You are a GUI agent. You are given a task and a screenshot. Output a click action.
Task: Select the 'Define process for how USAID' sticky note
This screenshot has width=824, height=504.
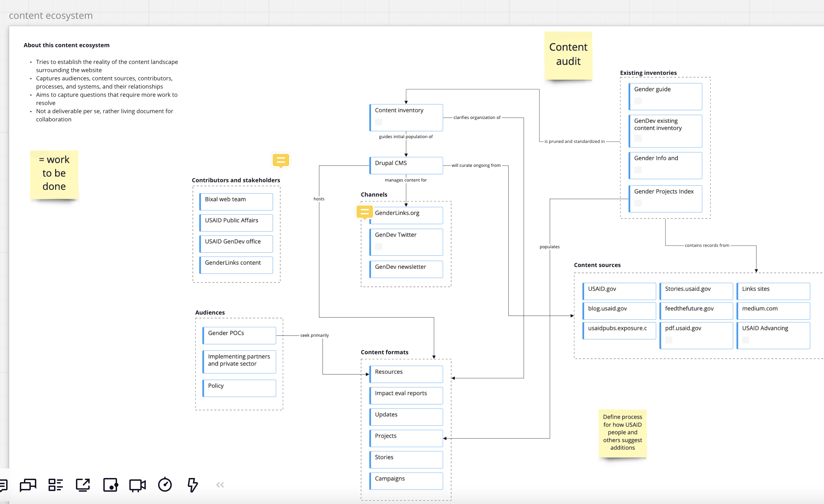622,433
